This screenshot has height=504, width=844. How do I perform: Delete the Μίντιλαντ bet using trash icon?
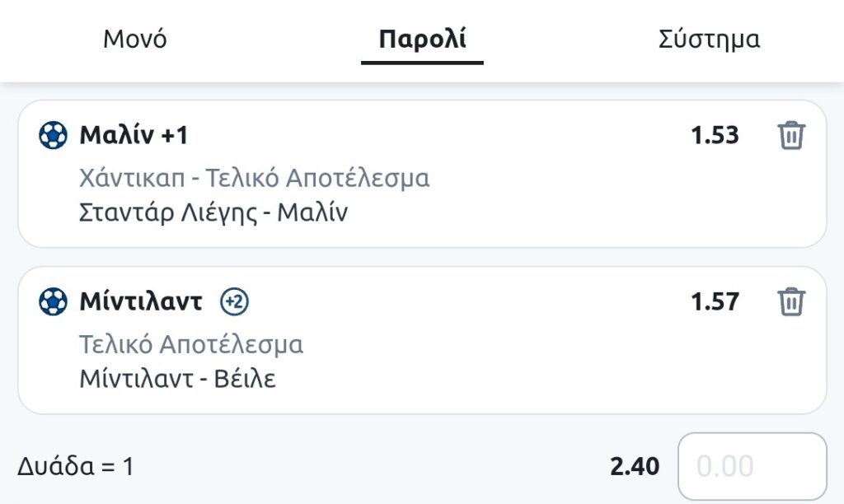(x=791, y=301)
